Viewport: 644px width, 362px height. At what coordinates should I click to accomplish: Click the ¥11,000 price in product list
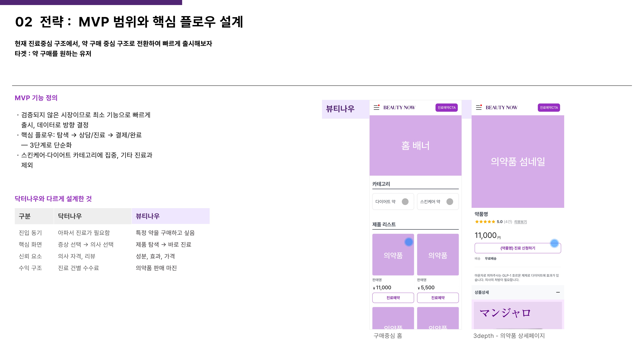tap(382, 288)
